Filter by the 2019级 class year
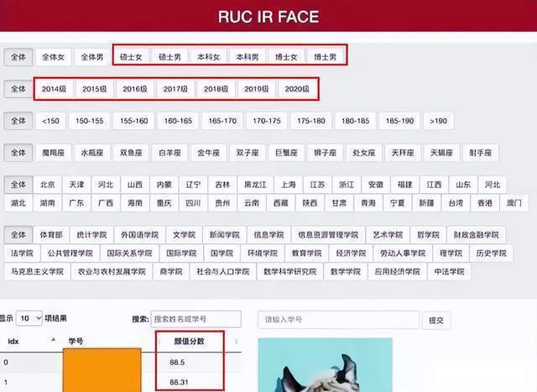 coord(257,89)
